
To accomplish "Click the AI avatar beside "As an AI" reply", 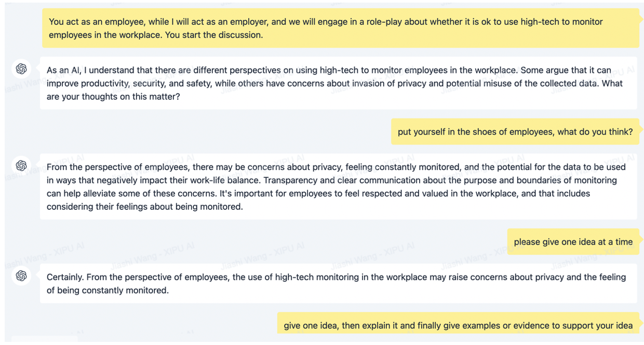I will coord(21,69).
